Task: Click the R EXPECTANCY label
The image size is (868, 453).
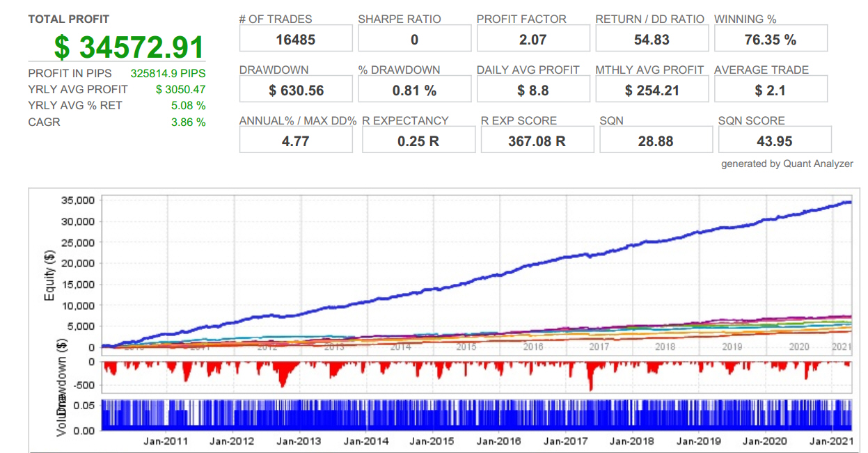Action: click(405, 121)
